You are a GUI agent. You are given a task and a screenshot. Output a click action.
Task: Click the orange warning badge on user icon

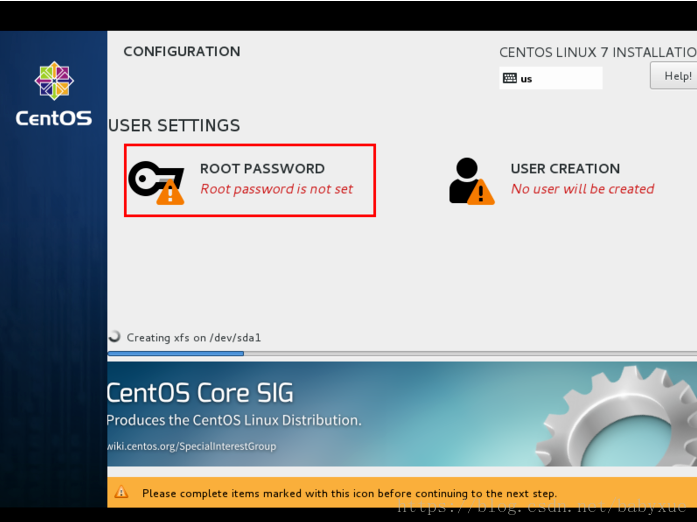481,192
